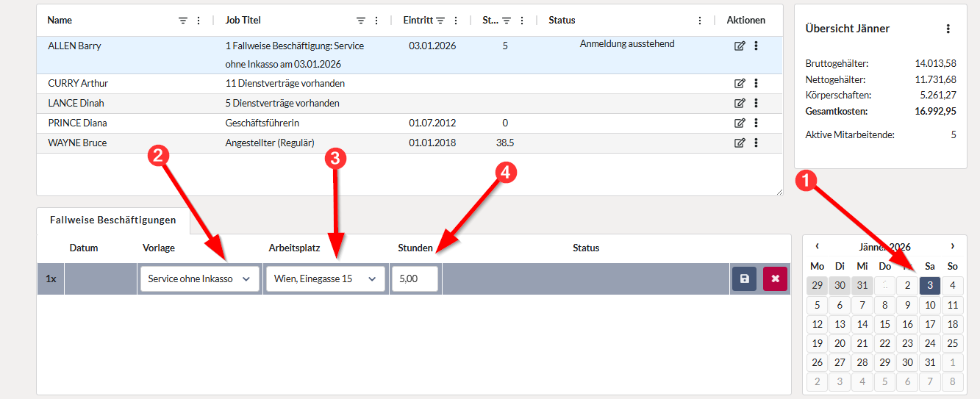Open Job Titel column three-dot menu
Image resolution: width=980 pixels, height=399 pixels.
(376, 21)
